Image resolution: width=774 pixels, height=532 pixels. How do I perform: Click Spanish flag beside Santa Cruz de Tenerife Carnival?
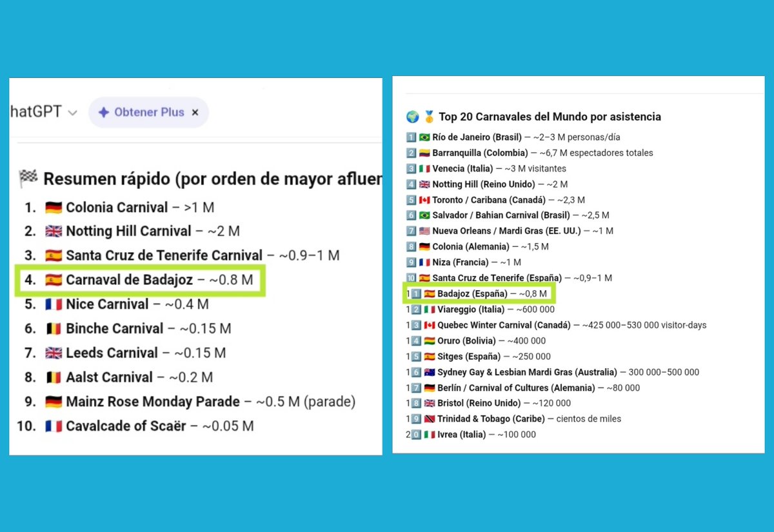click(x=53, y=255)
